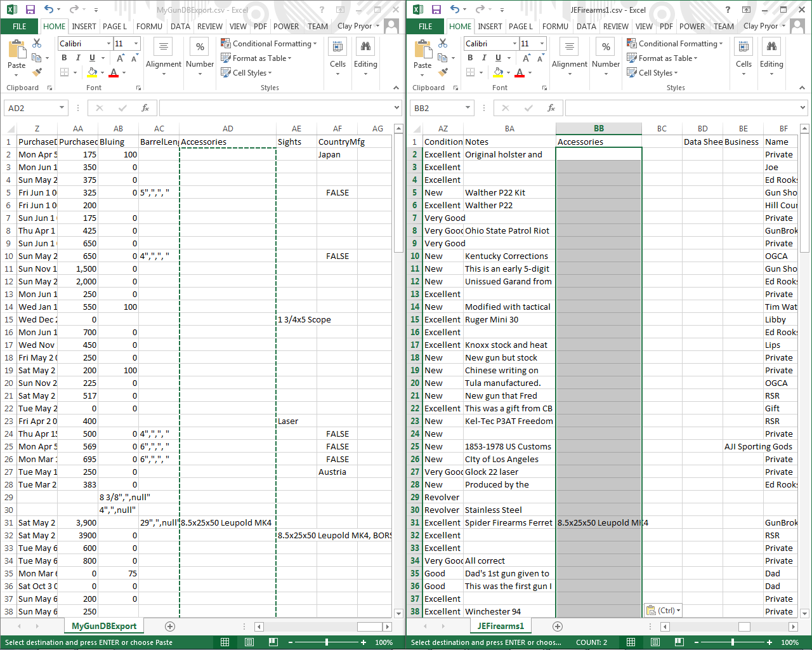Click Cut scissors icon in left window
This screenshot has width=812, height=650.
37,43
